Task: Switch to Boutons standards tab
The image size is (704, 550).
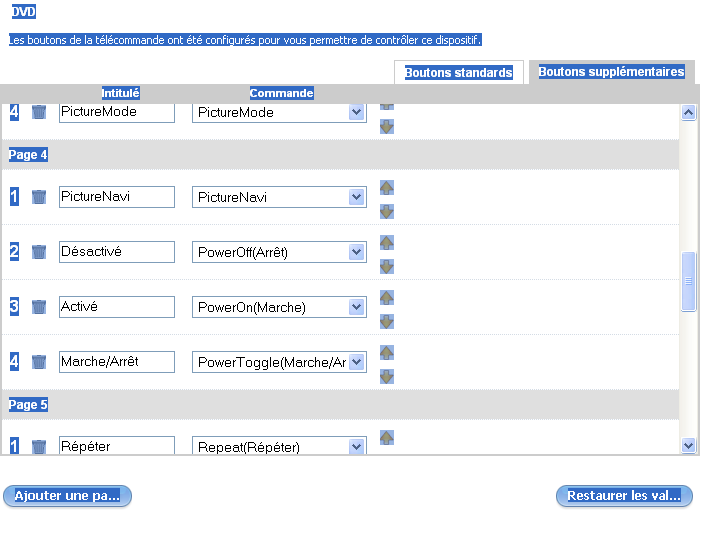Action: coord(458,73)
